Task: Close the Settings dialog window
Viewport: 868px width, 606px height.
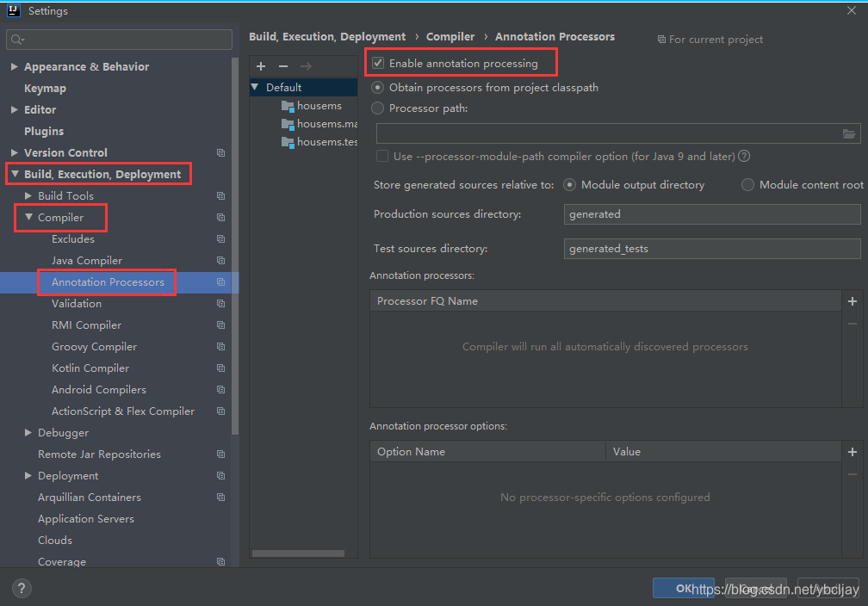Action: tap(852, 11)
